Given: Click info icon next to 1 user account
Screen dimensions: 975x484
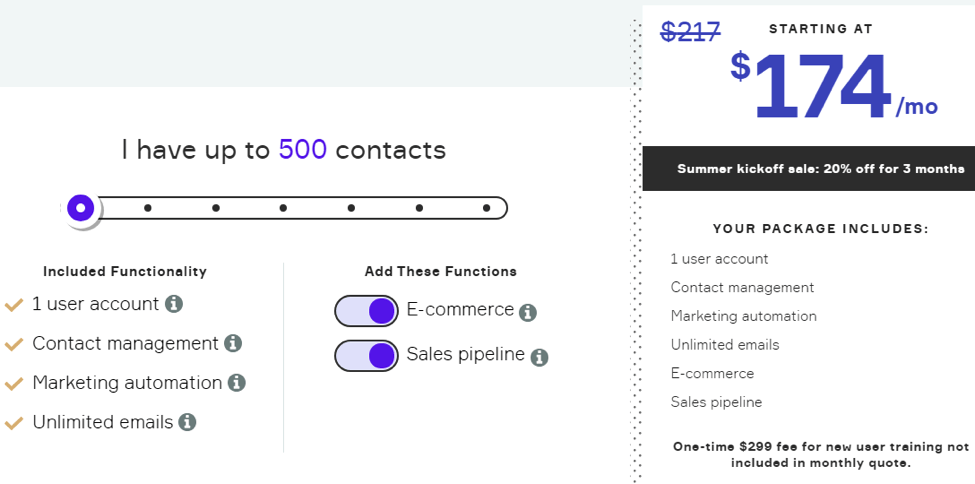Looking at the screenshot, I should pos(174,304).
